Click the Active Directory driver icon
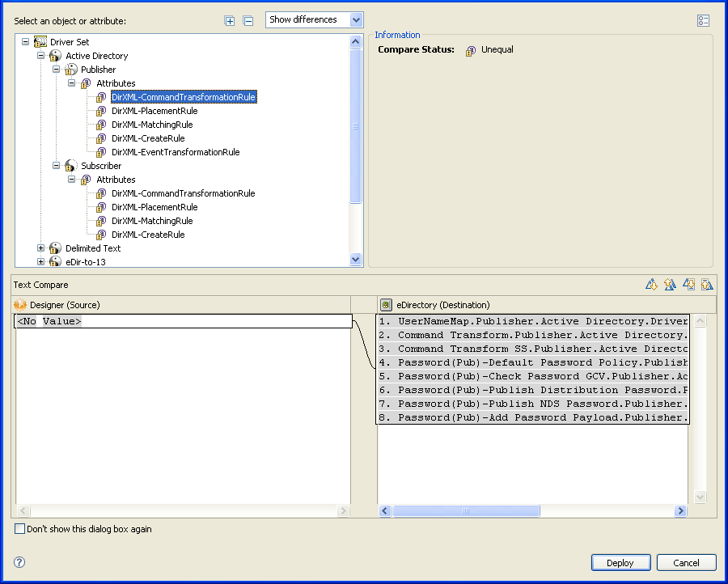The width and height of the screenshot is (728, 584). 55,56
